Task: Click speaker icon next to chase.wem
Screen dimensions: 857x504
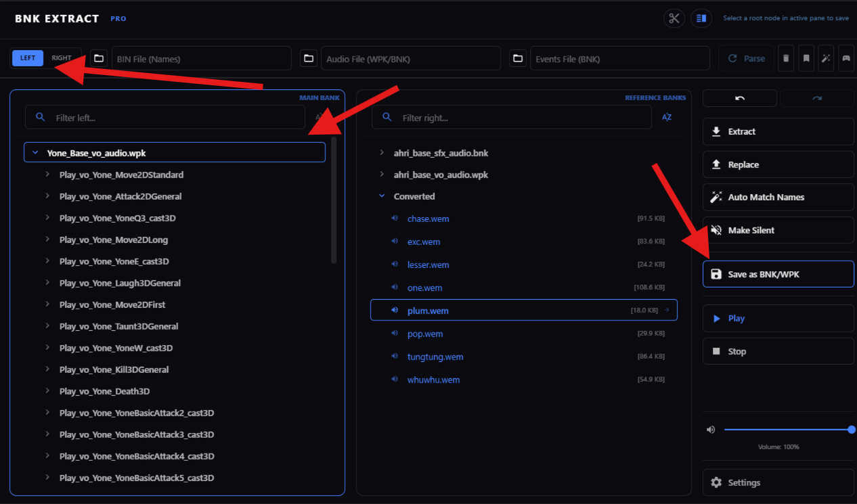Action: (395, 218)
